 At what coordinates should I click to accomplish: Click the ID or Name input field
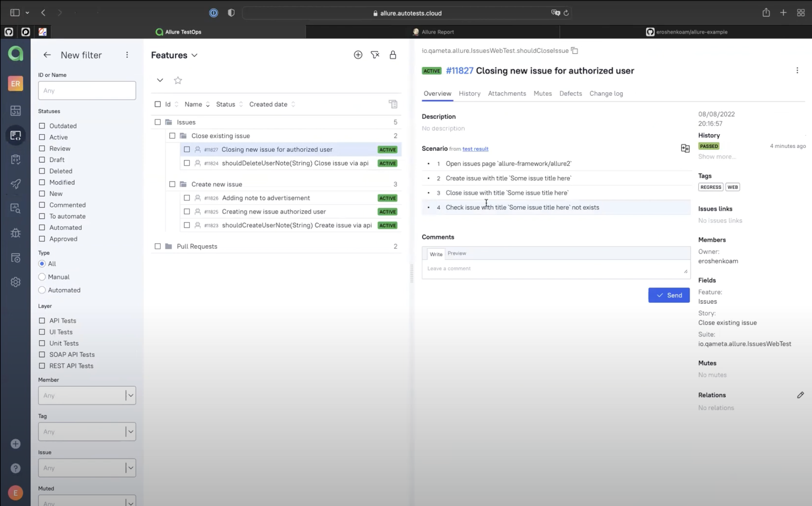(87, 91)
